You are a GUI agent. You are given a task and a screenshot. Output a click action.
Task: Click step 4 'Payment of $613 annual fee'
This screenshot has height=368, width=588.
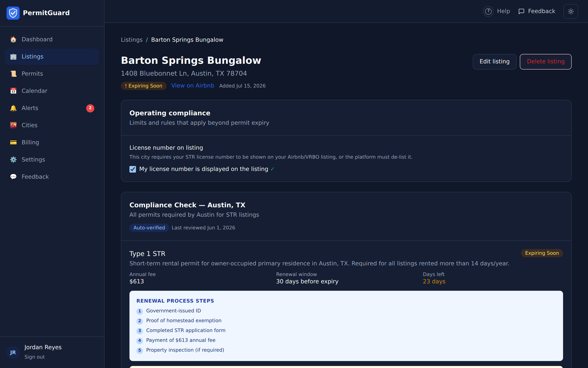181,340
